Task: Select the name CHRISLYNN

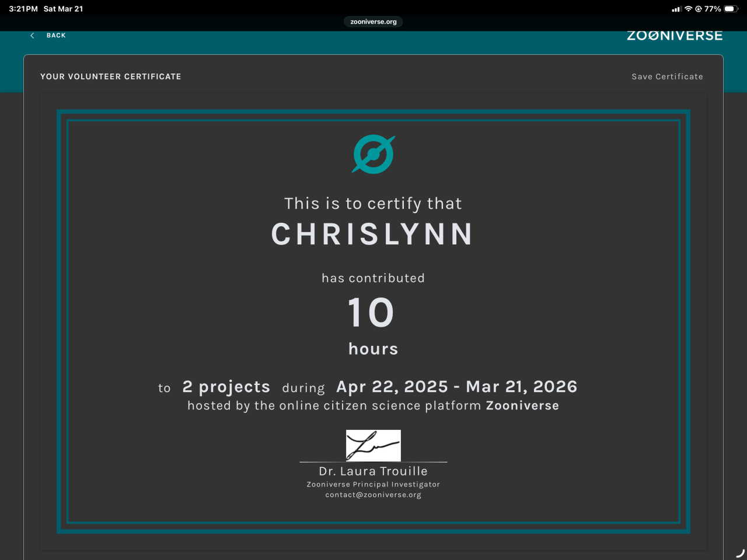Action: click(372, 235)
